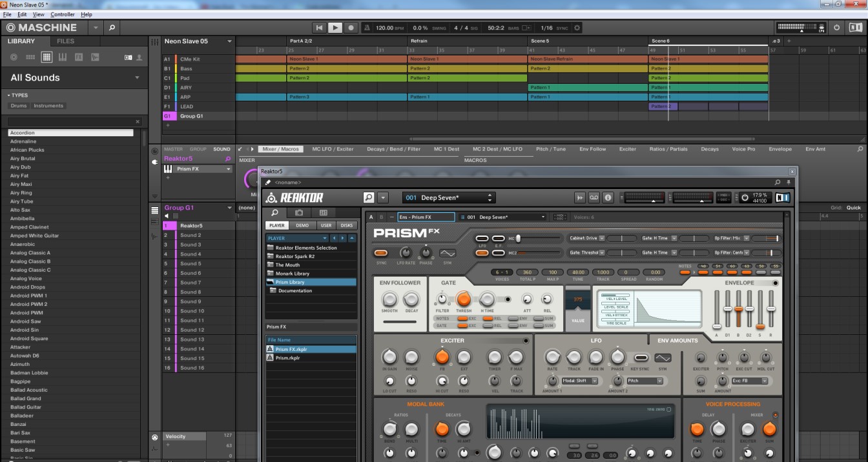Click the MC slider handle in Prism FX
The height and width of the screenshot is (462, 868).
518,239
